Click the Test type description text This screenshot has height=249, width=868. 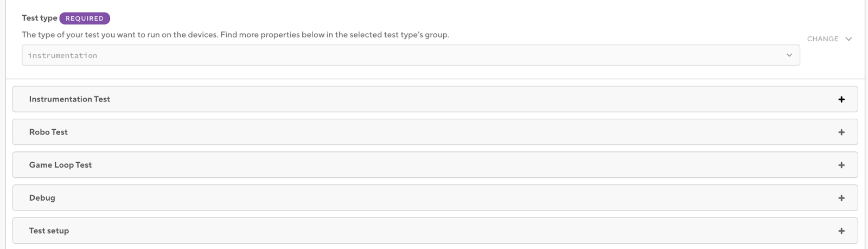click(235, 35)
